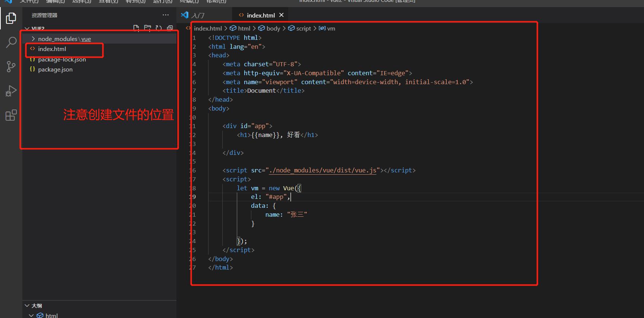Select index.html breadcrumb item
The image size is (644, 318).
coord(208,28)
